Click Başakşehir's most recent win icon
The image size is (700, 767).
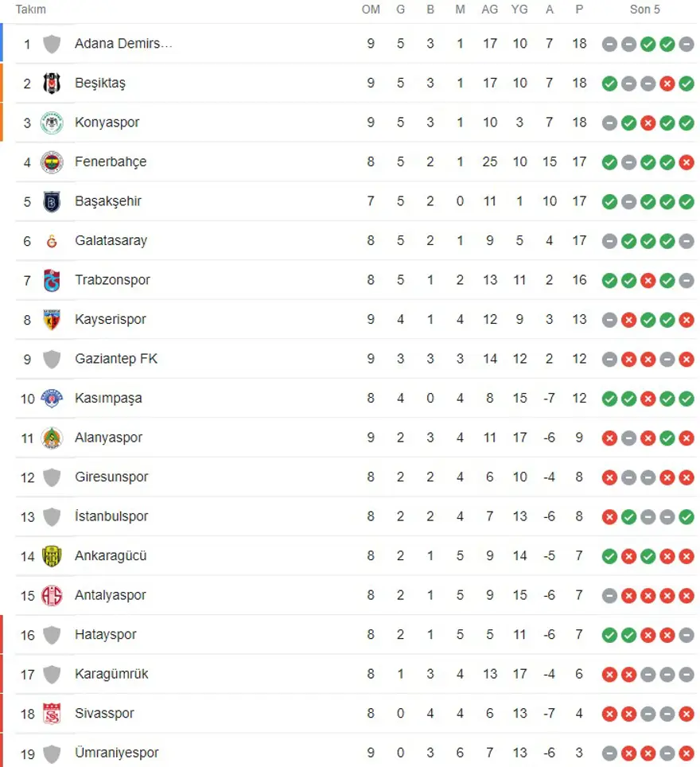(686, 201)
